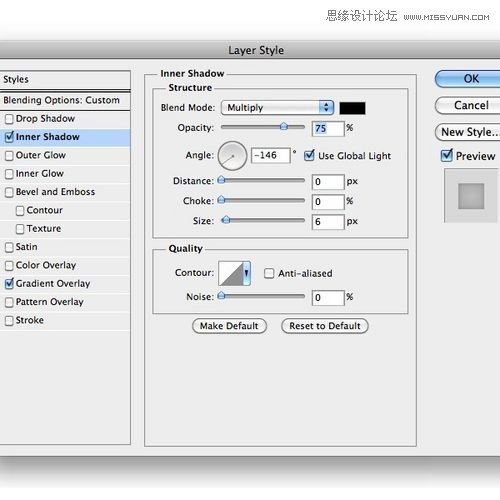
Task: Tick the Texture sub-option checkbox
Action: point(20,229)
